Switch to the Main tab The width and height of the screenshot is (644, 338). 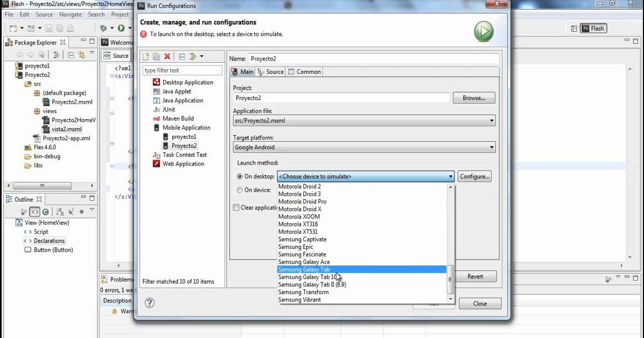pos(243,71)
